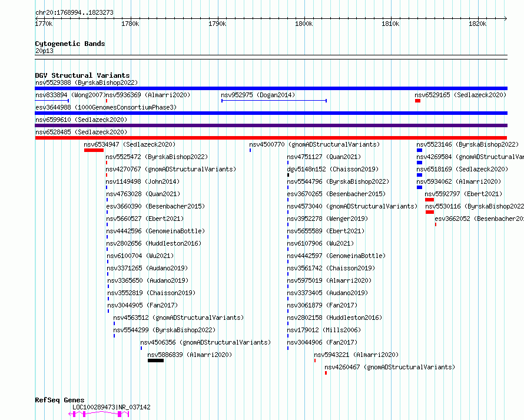The width and height of the screenshot is (524, 420).
Task: Click nsv2802656 (Huddleston2016) label
Action: click(154, 243)
